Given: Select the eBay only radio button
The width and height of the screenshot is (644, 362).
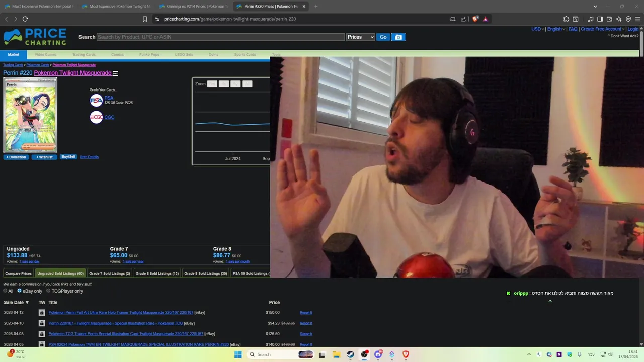Looking at the screenshot, I should click(20, 291).
